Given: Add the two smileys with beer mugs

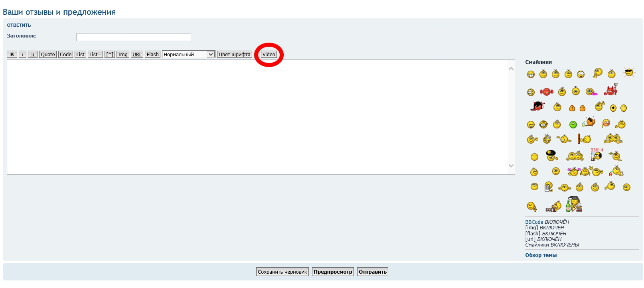Looking at the screenshot, I should coord(613,139).
